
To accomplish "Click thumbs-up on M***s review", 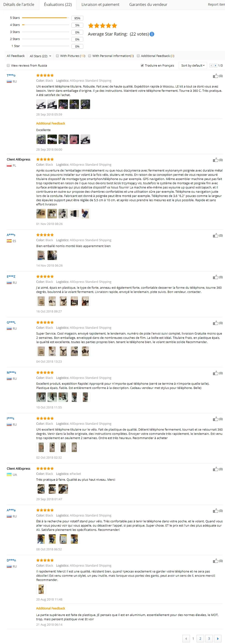I will pos(215,373).
